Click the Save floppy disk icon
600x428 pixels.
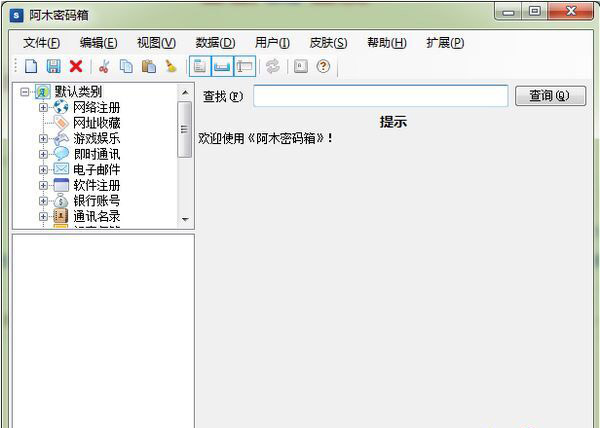click(x=53, y=66)
